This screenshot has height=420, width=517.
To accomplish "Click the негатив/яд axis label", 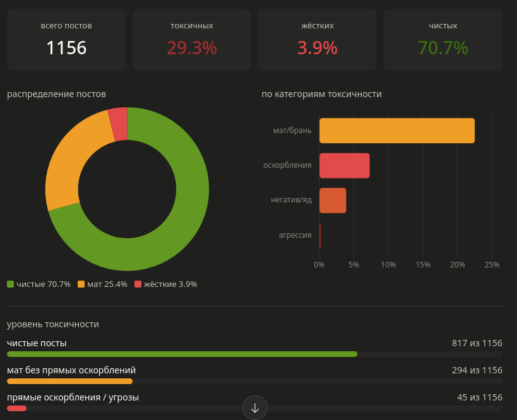I will 292,200.
